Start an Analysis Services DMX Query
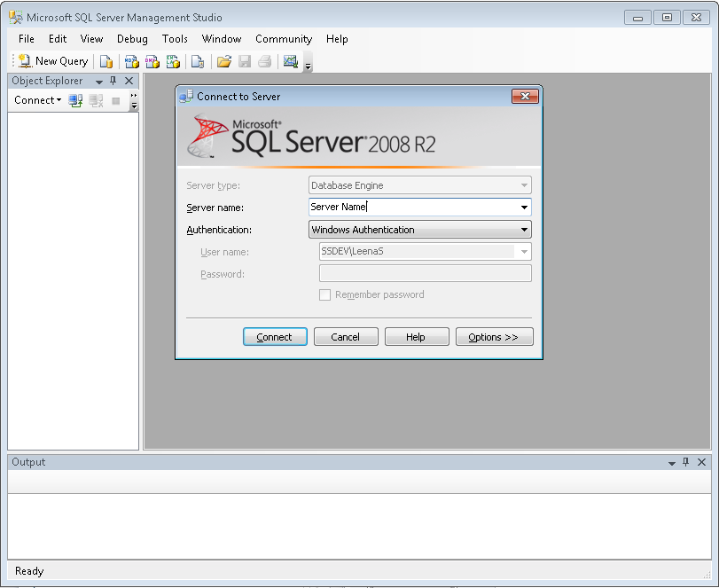719x588 pixels. pos(152,61)
